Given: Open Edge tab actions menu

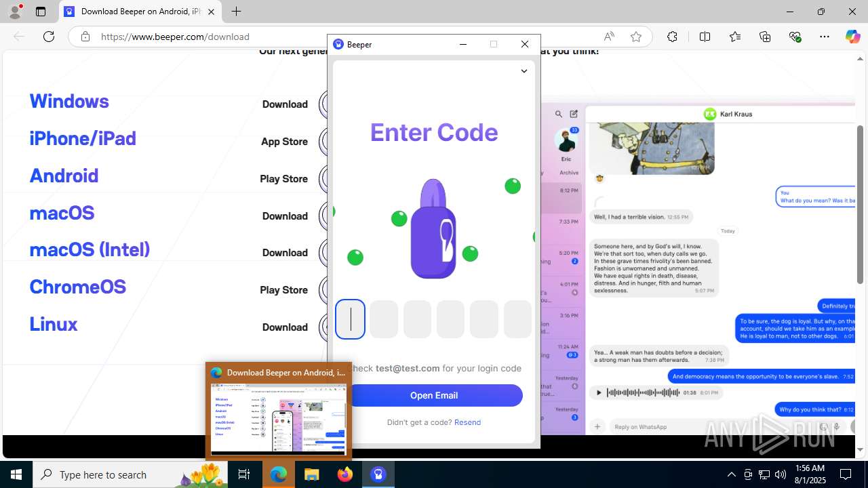Looking at the screenshot, I should click(41, 12).
